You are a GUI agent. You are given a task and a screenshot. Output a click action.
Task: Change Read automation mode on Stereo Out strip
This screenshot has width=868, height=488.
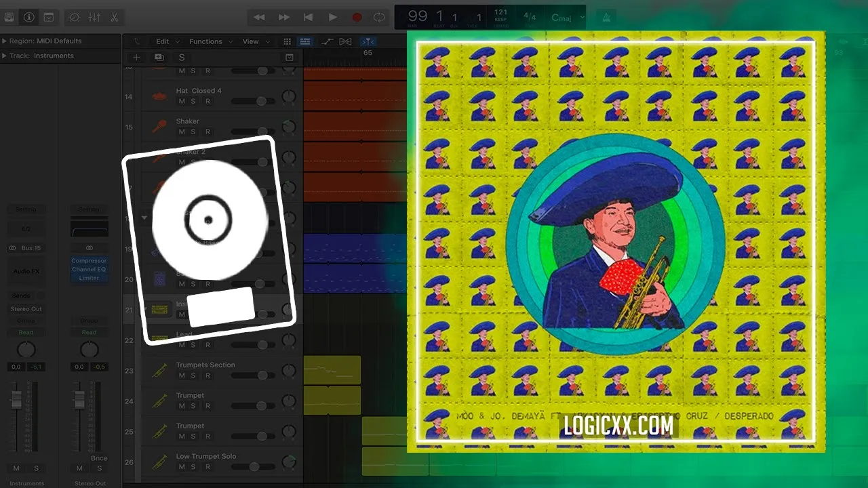tap(90, 332)
